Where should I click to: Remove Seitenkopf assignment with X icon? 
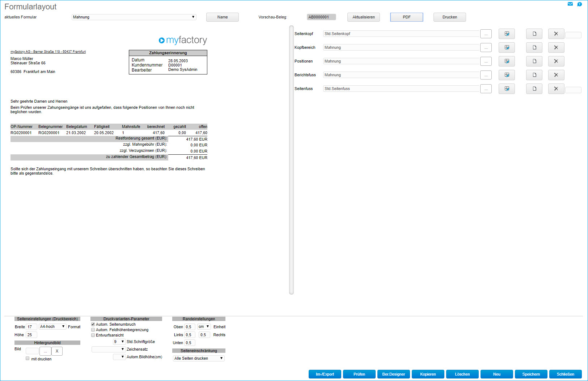(556, 34)
